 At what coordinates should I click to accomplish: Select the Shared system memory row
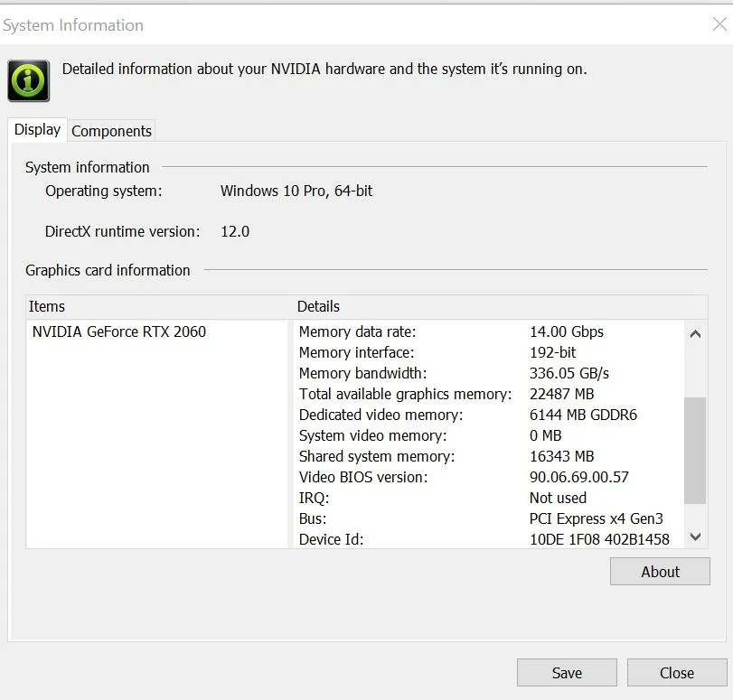[488, 456]
